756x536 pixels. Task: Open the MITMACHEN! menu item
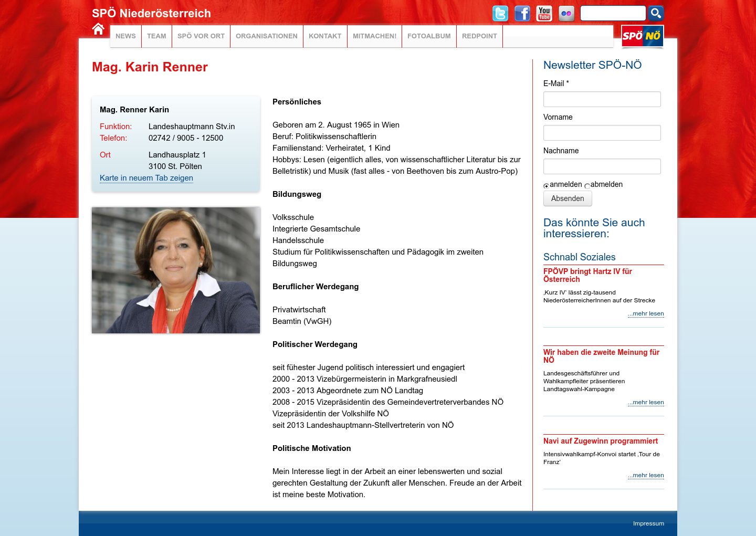tap(375, 36)
